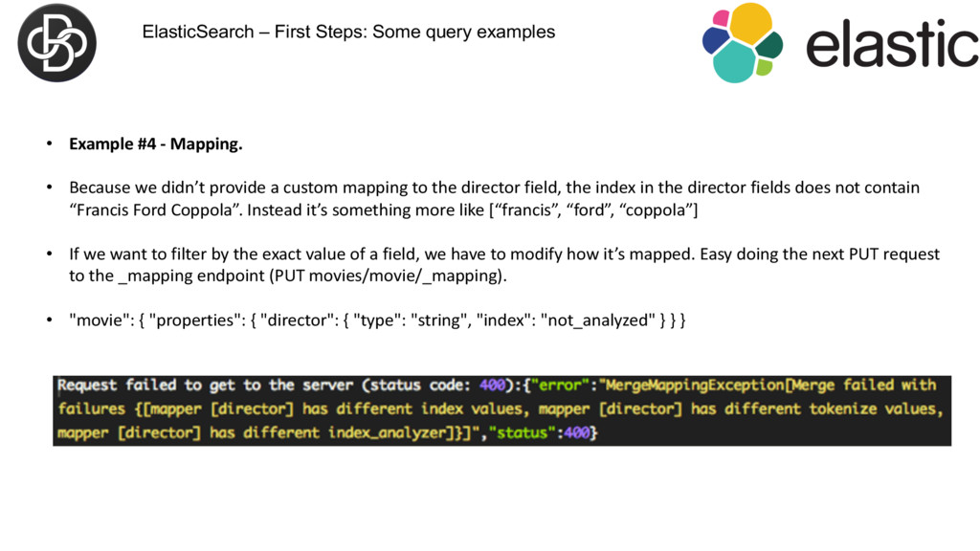This screenshot has width=980, height=551.
Task: Click the 'Francis Ford Coppola' quoted text
Action: click(x=155, y=209)
